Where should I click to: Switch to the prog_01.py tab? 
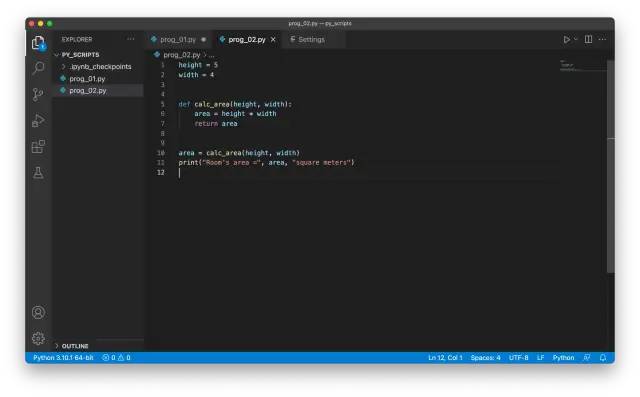coord(178,40)
